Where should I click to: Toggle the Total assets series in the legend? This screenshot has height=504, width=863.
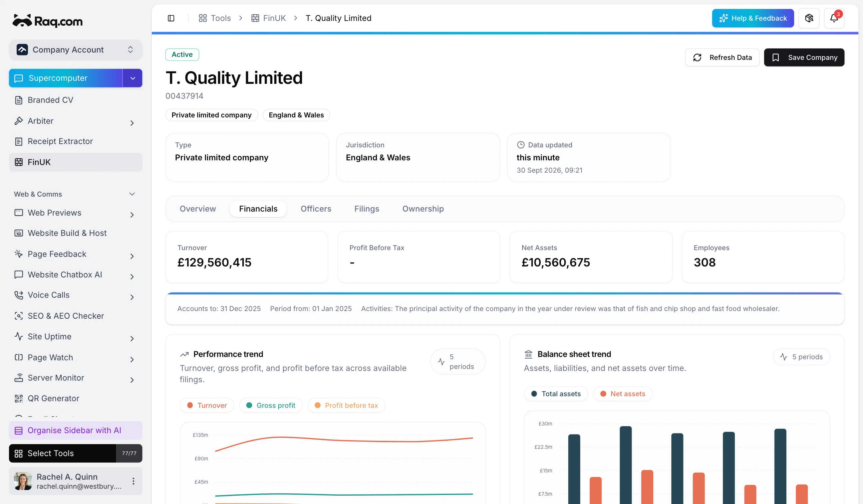556,394
